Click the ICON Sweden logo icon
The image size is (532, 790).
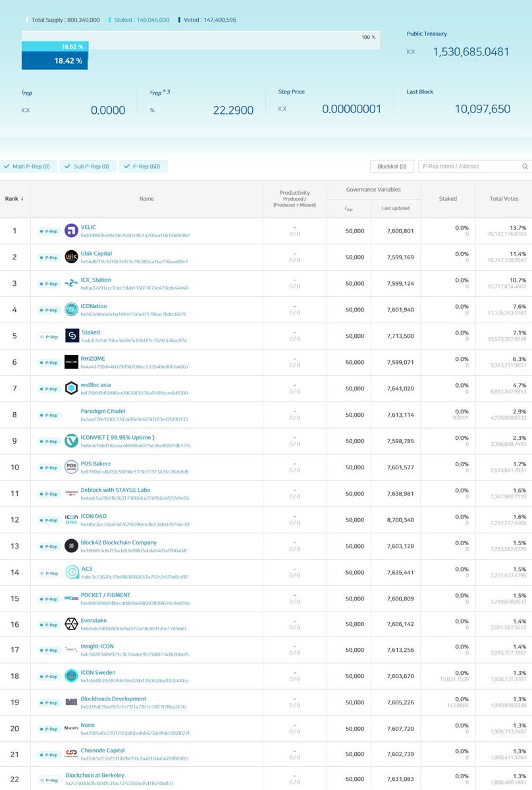[72, 676]
